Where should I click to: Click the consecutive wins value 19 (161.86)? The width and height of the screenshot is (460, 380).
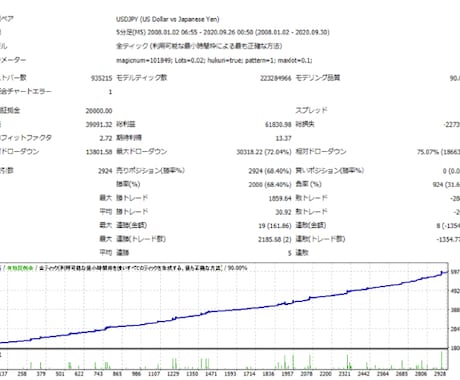tap(275, 226)
